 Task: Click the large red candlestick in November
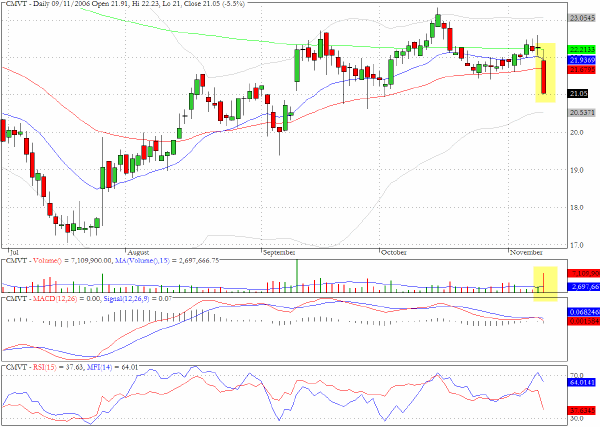(x=544, y=77)
